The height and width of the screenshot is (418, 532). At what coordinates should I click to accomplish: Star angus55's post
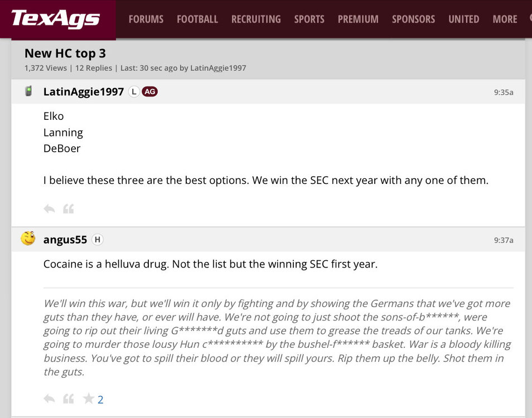click(x=88, y=398)
